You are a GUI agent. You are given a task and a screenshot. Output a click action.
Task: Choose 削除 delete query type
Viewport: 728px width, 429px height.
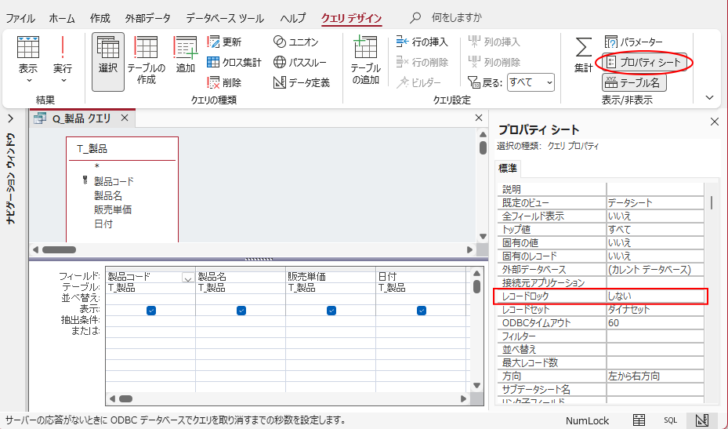pyautogui.click(x=225, y=83)
